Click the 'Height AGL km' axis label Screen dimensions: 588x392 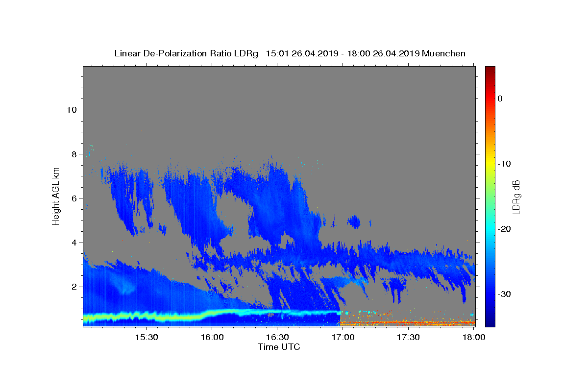(x=56, y=196)
